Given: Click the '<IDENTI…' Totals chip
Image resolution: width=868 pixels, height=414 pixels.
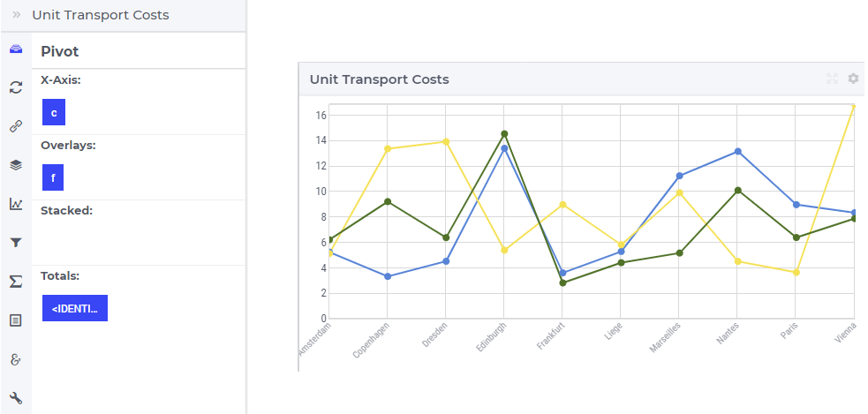Looking at the screenshot, I should coord(75,308).
